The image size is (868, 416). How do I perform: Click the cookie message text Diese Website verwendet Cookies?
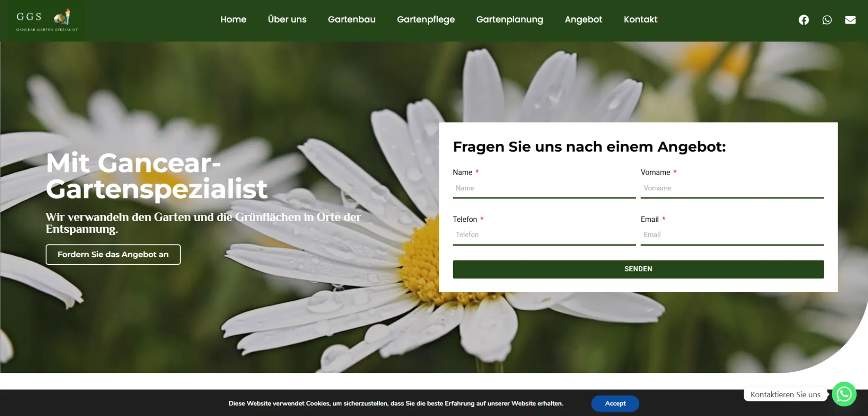(x=396, y=403)
